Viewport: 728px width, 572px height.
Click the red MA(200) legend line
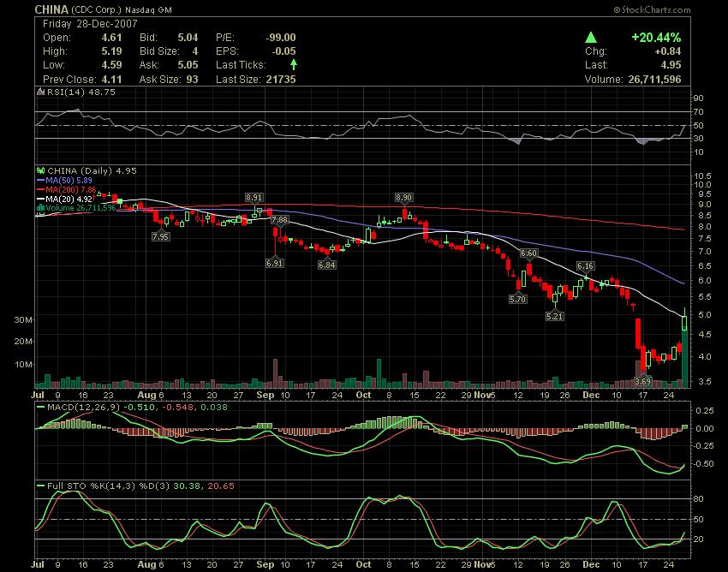pos(41,189)
